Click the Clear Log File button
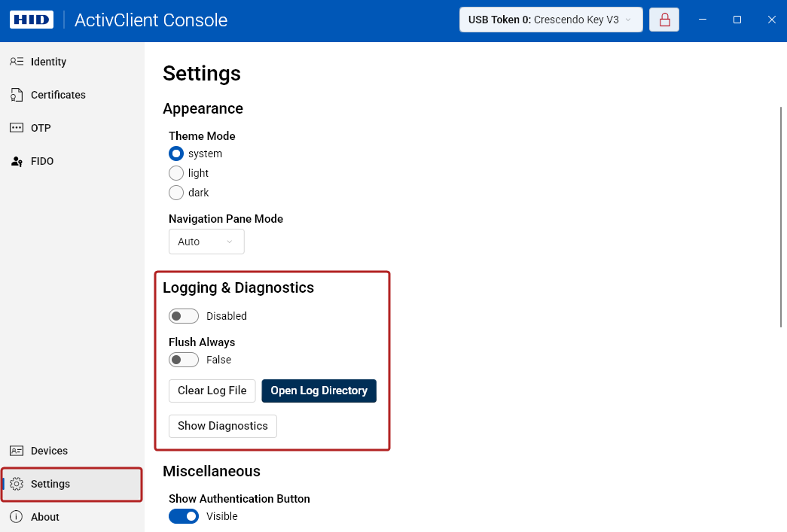The image size is (787, 532). point(212,391)
